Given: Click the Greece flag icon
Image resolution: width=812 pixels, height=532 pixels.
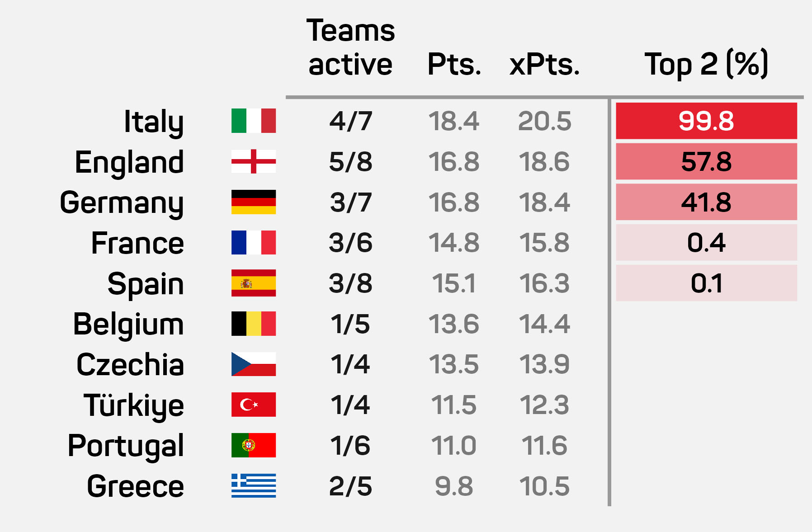Looking at the screenshot, I should click(x=254, y=485).
